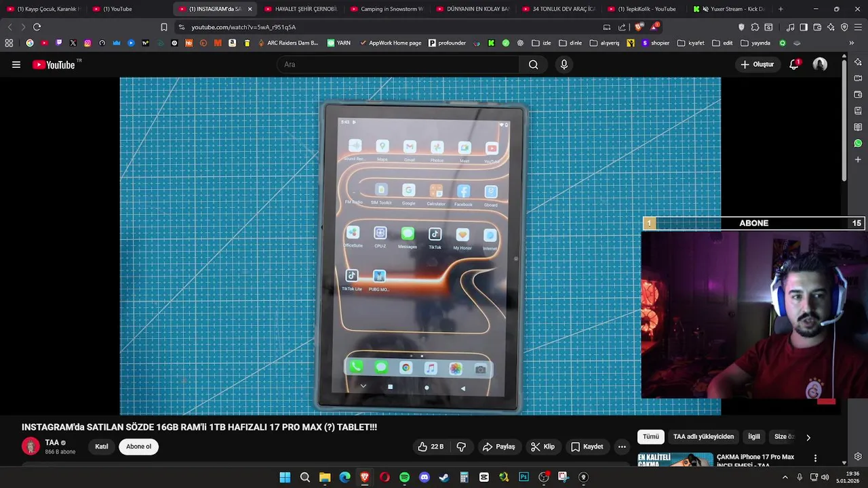Like the video with thumbs up
This screenshot has width=868, height=488.
coord(431,447)
